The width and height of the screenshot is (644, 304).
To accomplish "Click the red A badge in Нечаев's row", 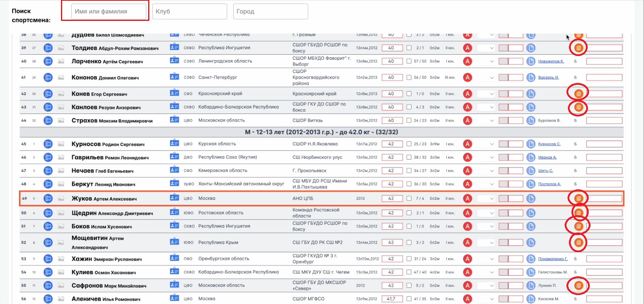I will click(x=467, y=171).
